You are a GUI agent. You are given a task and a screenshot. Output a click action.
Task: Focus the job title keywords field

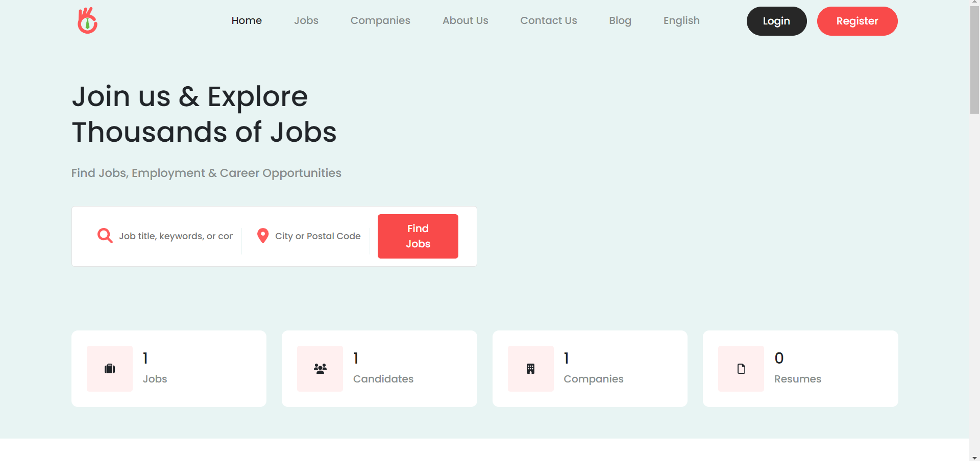[176, 236]
